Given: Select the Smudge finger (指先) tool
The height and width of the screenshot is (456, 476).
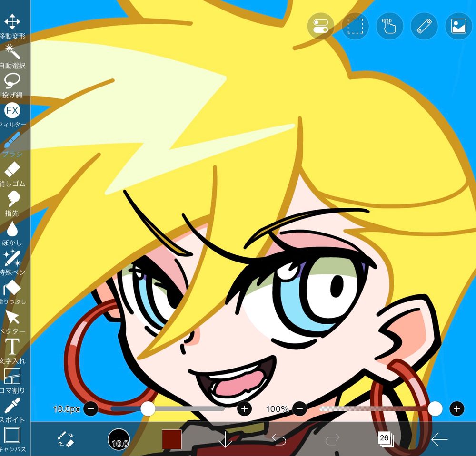Looking at the screenshot, I should pyautogui.click(x=12, y=204).
